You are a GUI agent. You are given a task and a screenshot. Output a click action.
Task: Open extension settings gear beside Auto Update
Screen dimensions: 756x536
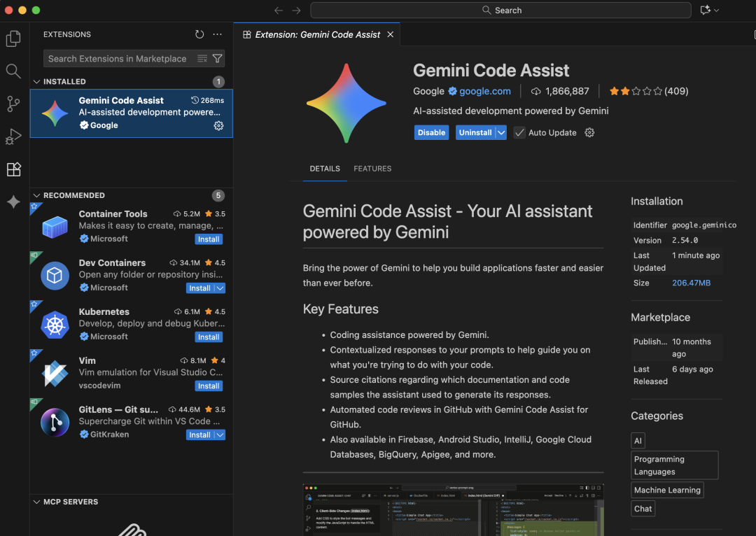(x=589, y=132)
